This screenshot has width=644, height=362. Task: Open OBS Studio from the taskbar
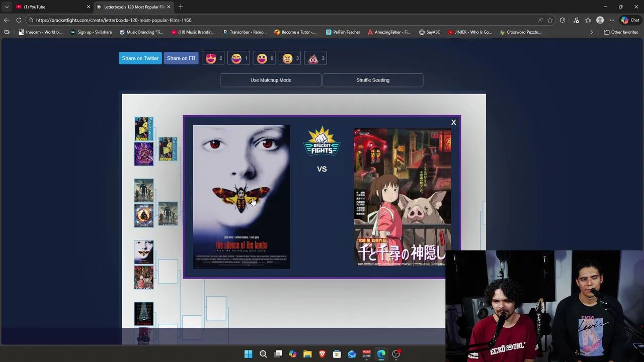pyautogui.click(x=396, y=354)
